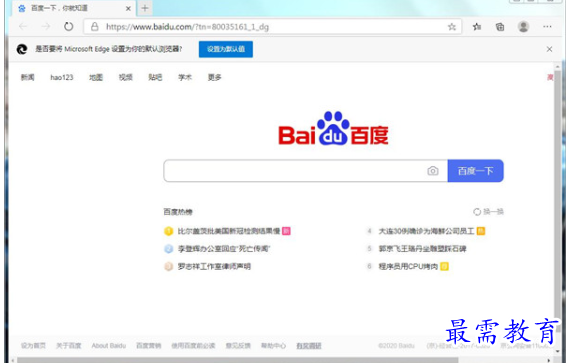Click the rank 2 badge icon
The width and height of the screenshot is (567, 363).
coord(169,248)
